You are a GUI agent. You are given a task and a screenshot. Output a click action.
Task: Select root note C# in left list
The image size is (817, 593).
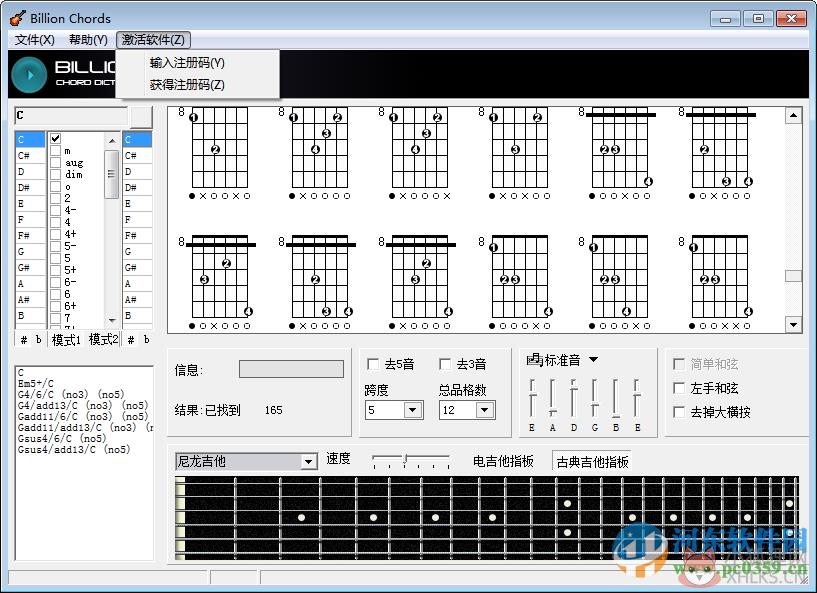[x=30, y=155]
